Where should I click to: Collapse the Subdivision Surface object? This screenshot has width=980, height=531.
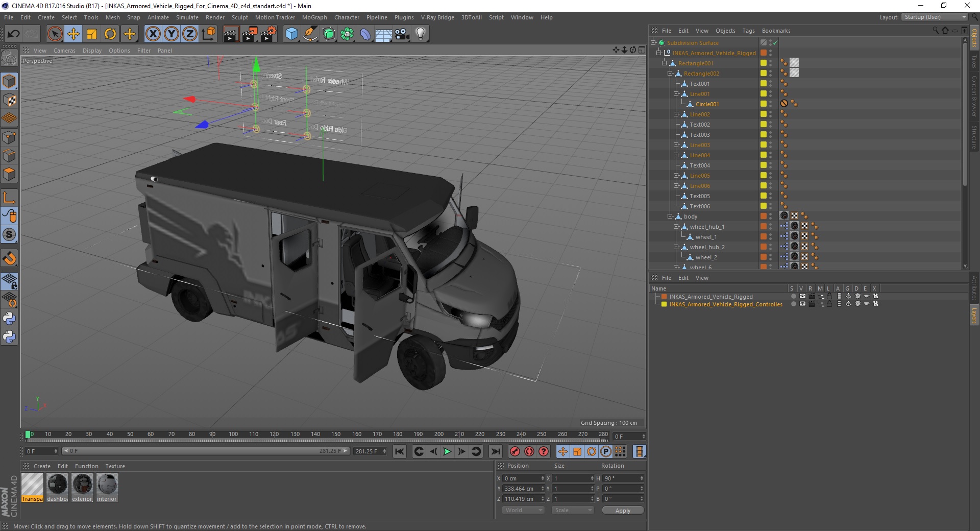tap(653, 43)
